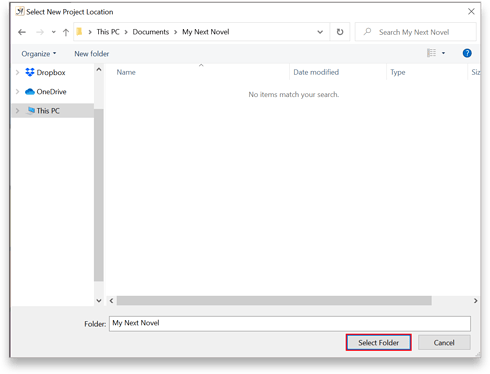490x374 pixels.
Task: Click navigation pane scroll up arrow
Action: tap(99, 70)
